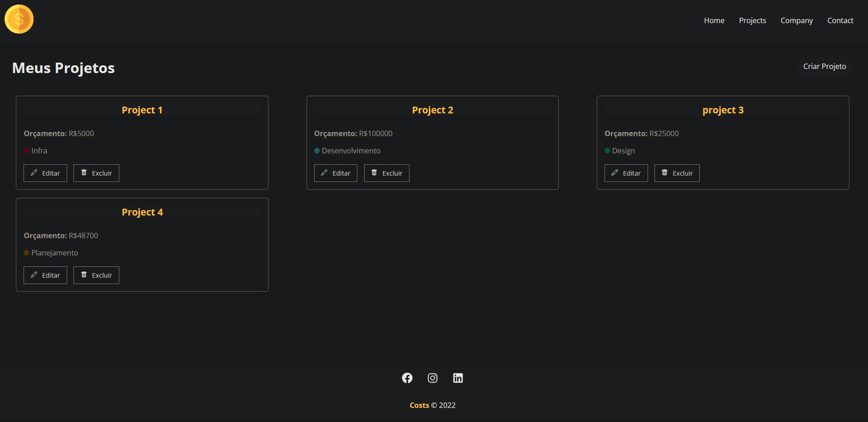The width and height of the screenshot is (868, 422).
Task: Select the Project 2 card title
Action: [x=433, y=110]
